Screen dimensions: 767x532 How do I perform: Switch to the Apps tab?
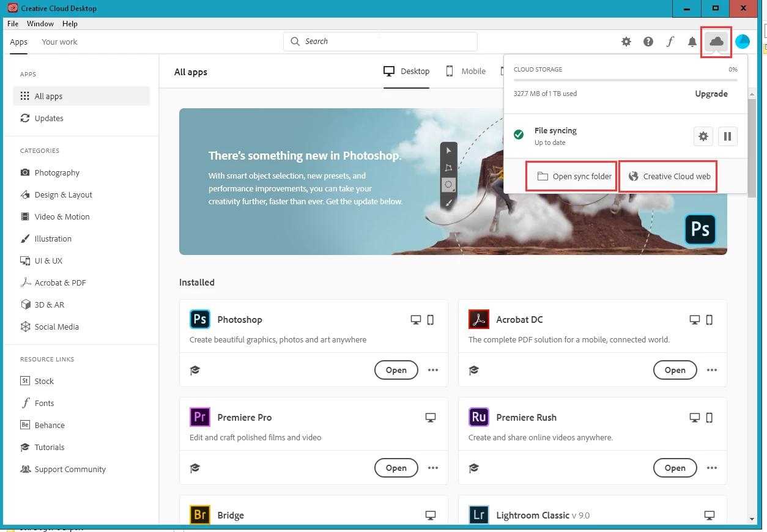(19, 42)
